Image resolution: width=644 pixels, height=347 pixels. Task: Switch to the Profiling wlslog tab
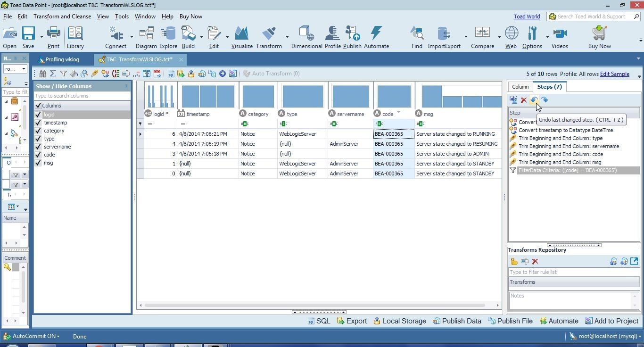coord(59,59)
